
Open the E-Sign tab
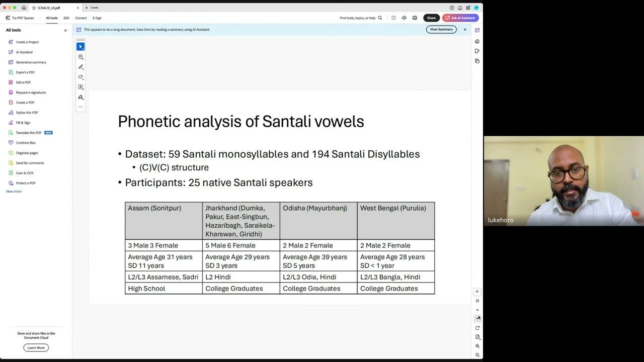pos(97,18)
